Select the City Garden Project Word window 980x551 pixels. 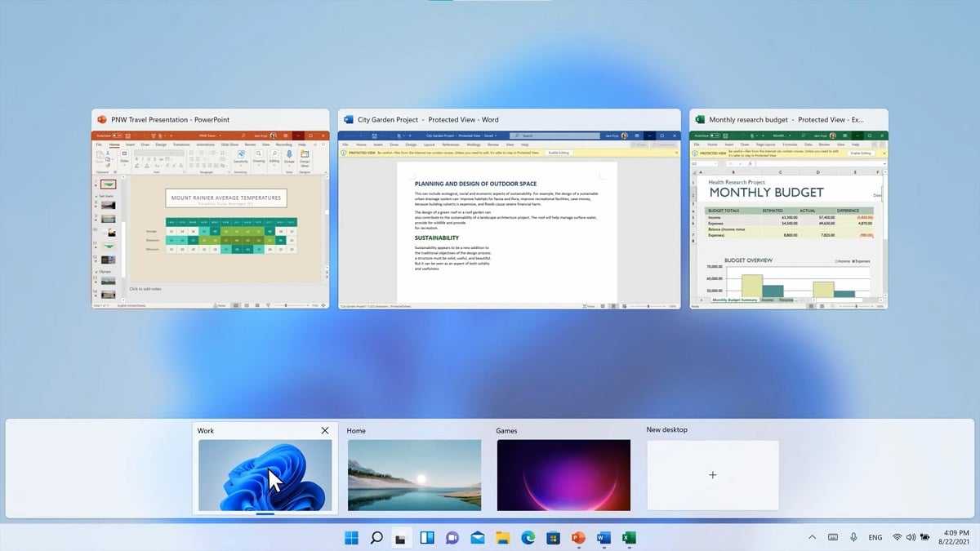pos(509,218)
